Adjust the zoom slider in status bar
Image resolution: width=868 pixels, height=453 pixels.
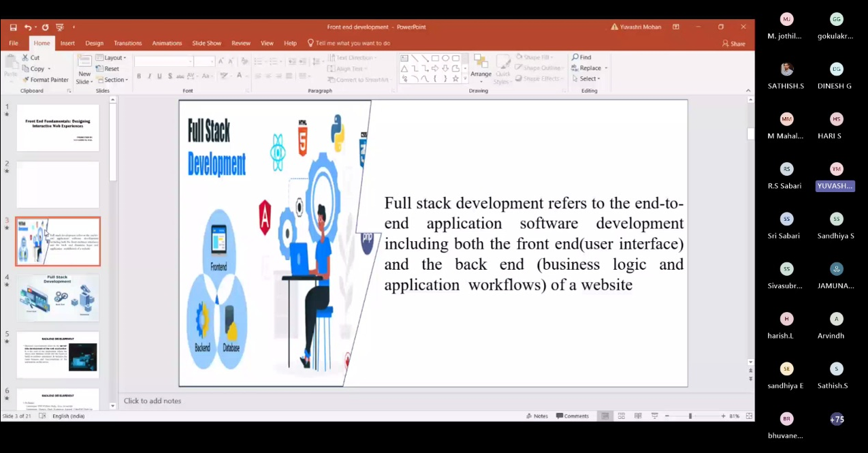[x=690, y=416]
